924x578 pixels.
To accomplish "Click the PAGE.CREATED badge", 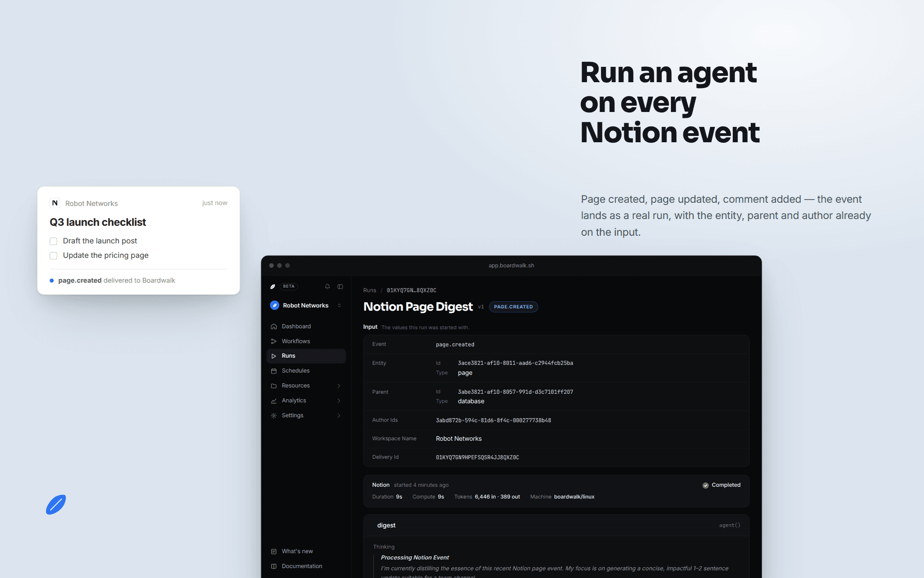I will tap(513, 307).
